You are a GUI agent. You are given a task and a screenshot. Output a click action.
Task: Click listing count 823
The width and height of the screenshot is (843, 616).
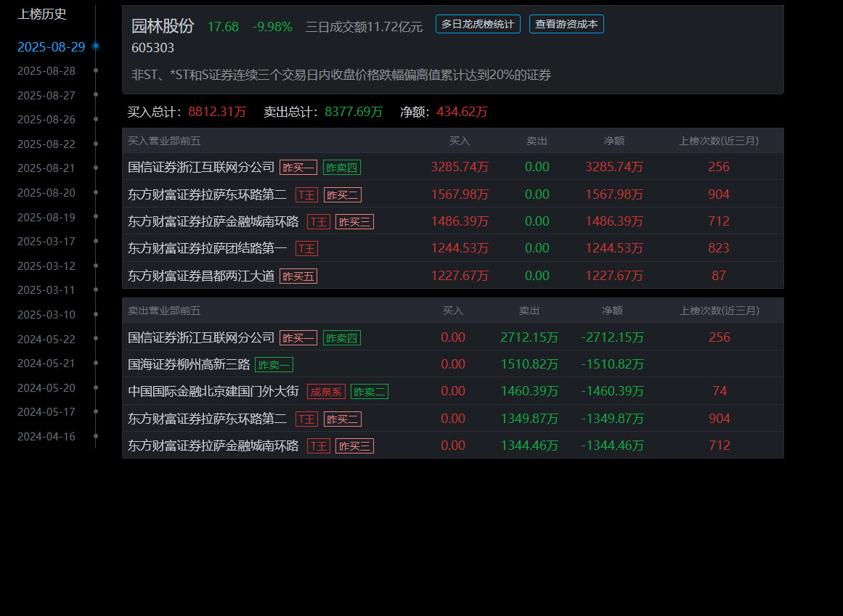719,248
